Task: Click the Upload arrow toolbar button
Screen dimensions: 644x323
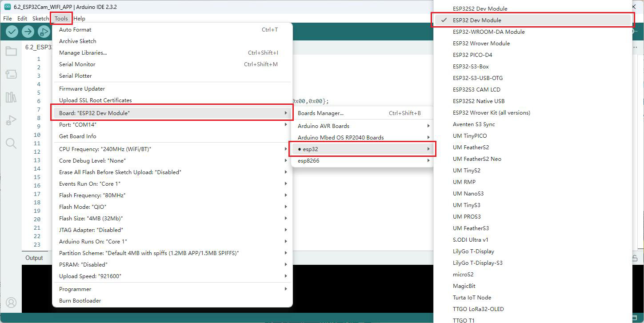Action: tap(28, 32)
